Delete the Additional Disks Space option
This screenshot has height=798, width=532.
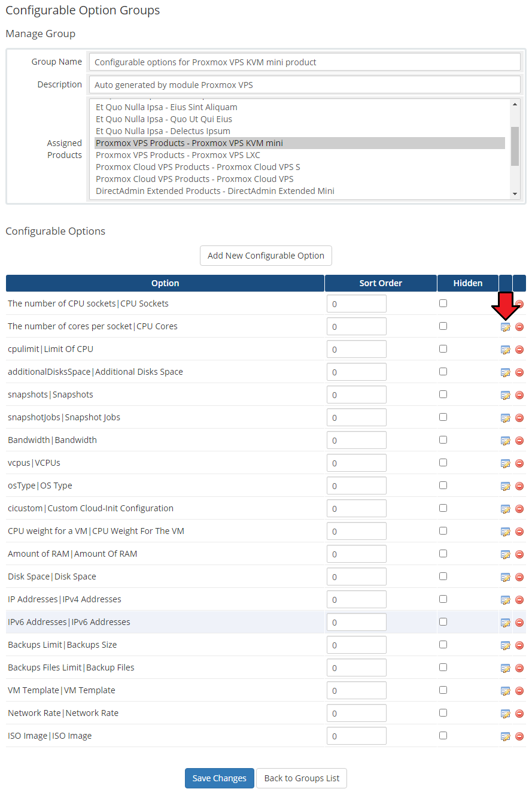pos(519,372)
